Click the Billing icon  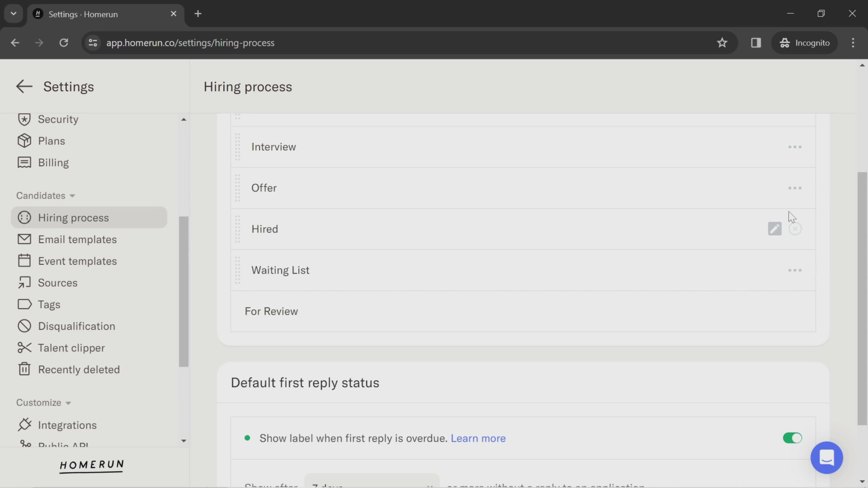tap(24, 162)
